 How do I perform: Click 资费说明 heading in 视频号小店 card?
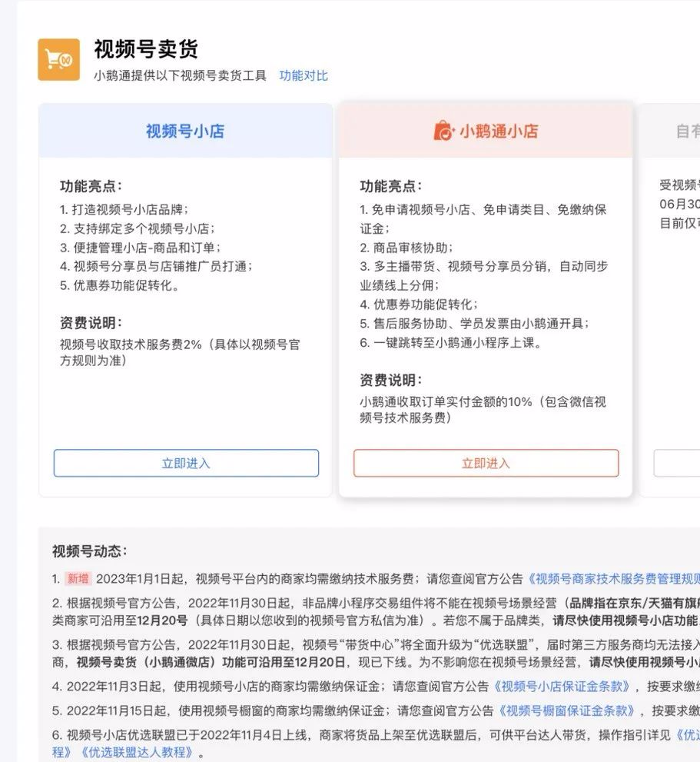91,323
